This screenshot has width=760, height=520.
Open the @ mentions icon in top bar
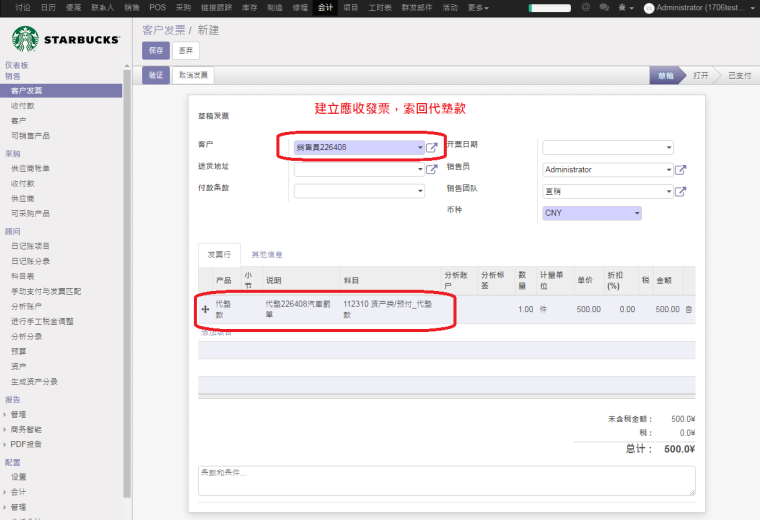point(586,7)
